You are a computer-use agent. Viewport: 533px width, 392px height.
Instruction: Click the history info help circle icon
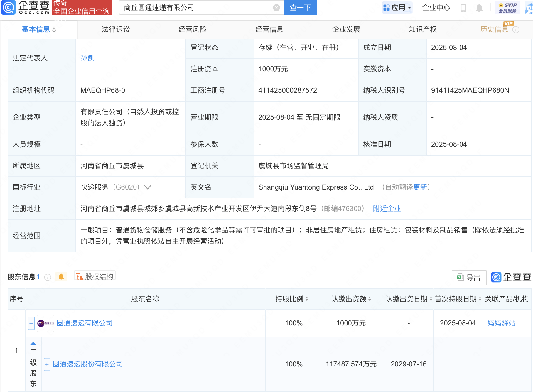[516, 30]
